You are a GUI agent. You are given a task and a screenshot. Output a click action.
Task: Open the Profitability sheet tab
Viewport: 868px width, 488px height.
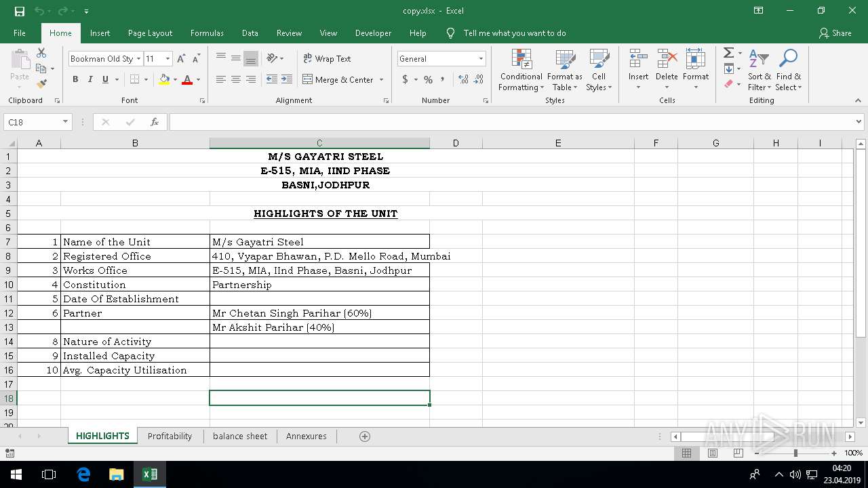[170, 436]
